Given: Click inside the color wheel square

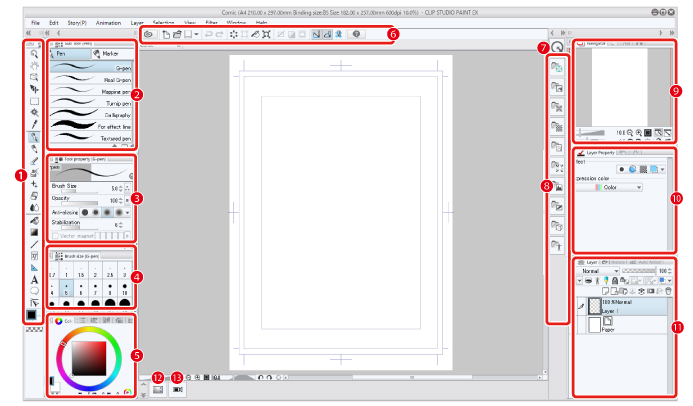Looking at the screenshot, I should coord(89,359).
